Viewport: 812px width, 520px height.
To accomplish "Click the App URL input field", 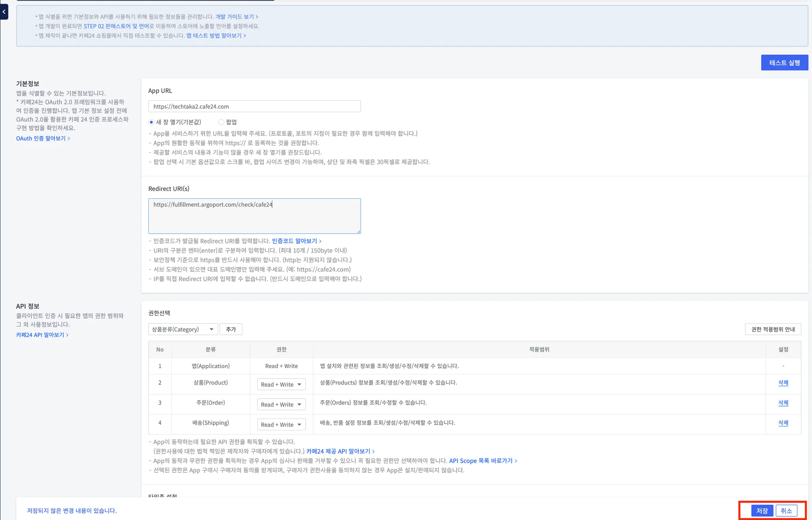I will 254,106.
